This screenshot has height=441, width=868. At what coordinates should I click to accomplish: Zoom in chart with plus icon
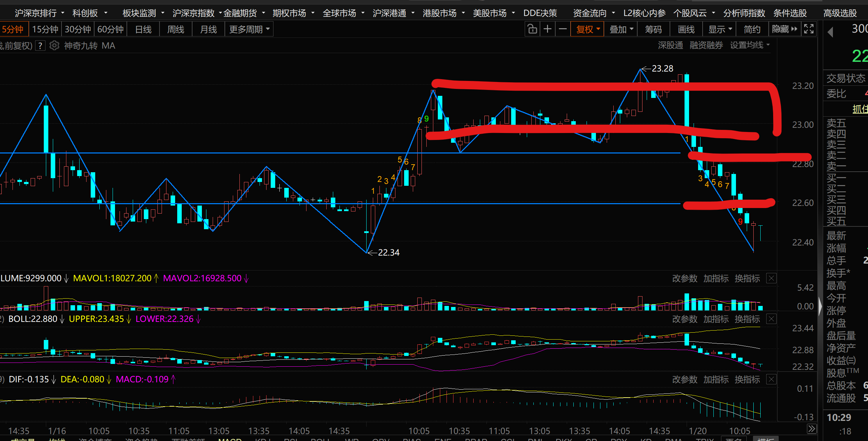[547, 29]
